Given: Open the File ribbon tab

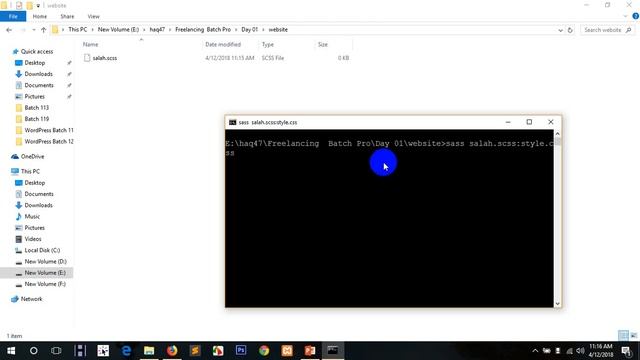Looking at the screenshot, I should 13,16.
